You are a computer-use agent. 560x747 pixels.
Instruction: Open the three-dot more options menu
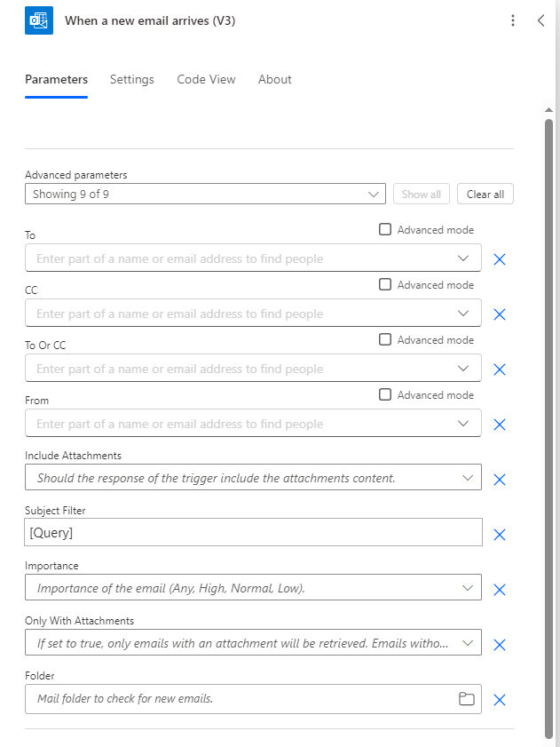tap(512, 20)
